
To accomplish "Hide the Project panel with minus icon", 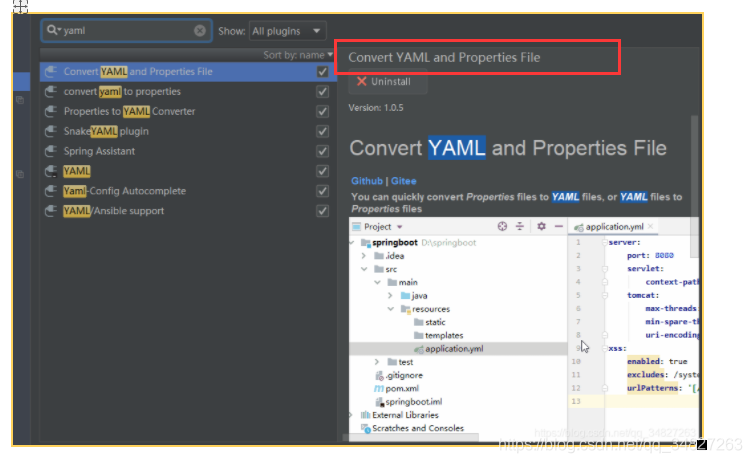I will point(559,226).
